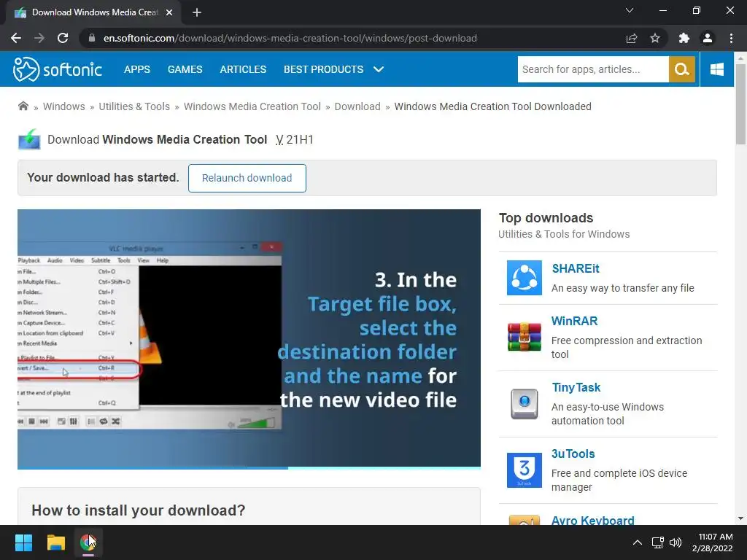
Task: Open the Download breadcrumb link
Action: coord(357,106)
